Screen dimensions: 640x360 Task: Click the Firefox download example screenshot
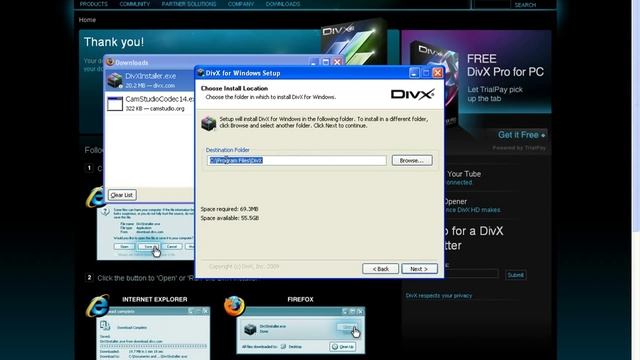tap(301, 331)
